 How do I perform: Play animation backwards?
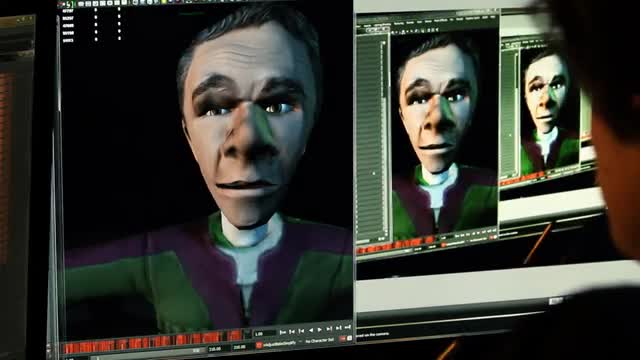(311, 330)
